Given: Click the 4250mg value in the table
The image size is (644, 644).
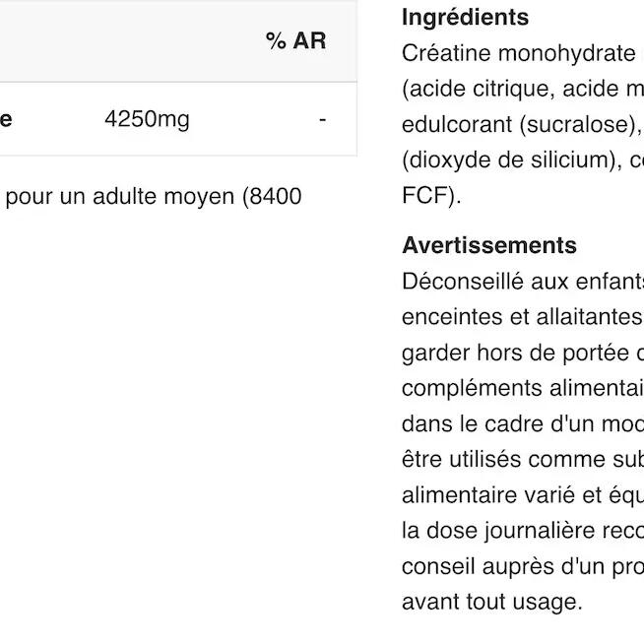Looking at the screenshot, I should 147,120.
